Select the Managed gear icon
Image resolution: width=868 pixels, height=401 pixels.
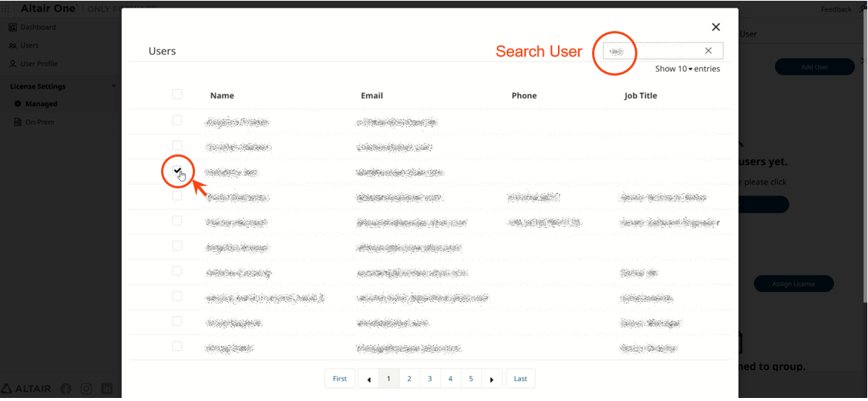[17, 104]
